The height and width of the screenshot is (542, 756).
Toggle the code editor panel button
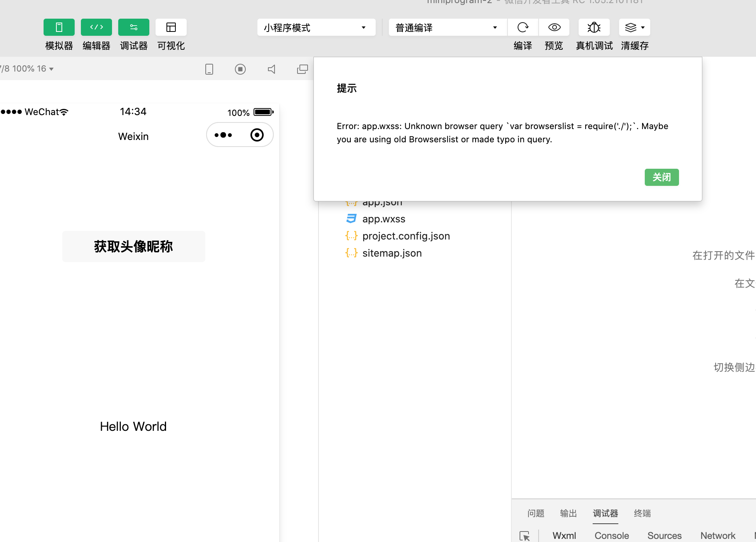point(96,27)
